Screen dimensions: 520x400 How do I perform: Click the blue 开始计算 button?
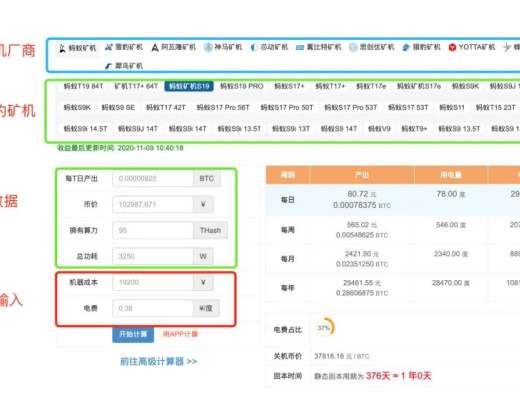(x=133, y=334)
